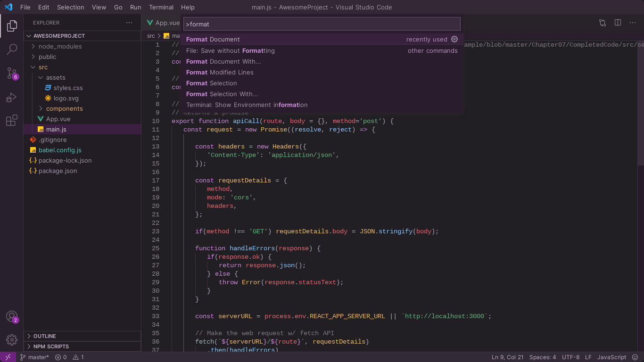Image resolution: width=644 pixels, height=362 pixels.
Task: Choose Format Modified Lines command
Action: pos(322,72)
